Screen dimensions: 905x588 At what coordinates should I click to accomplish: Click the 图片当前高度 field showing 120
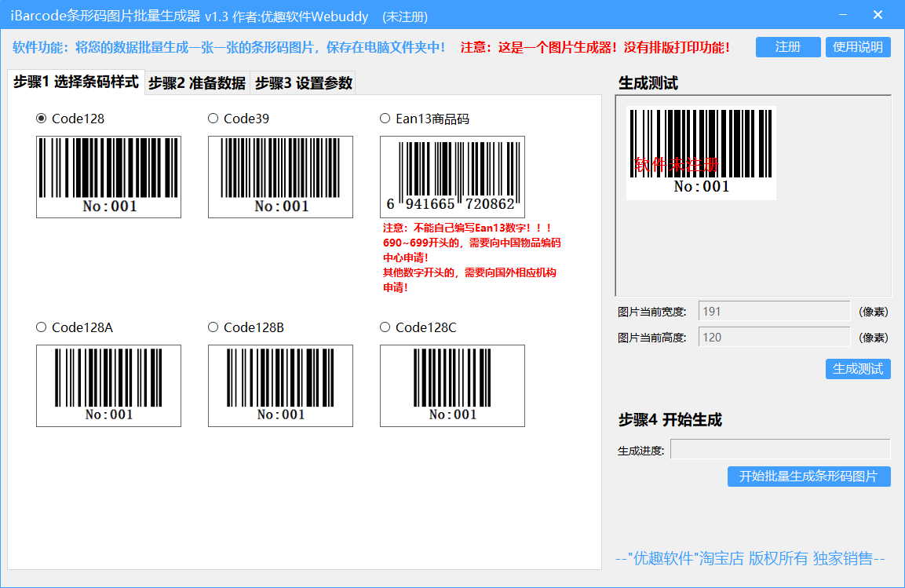[774, 338]
